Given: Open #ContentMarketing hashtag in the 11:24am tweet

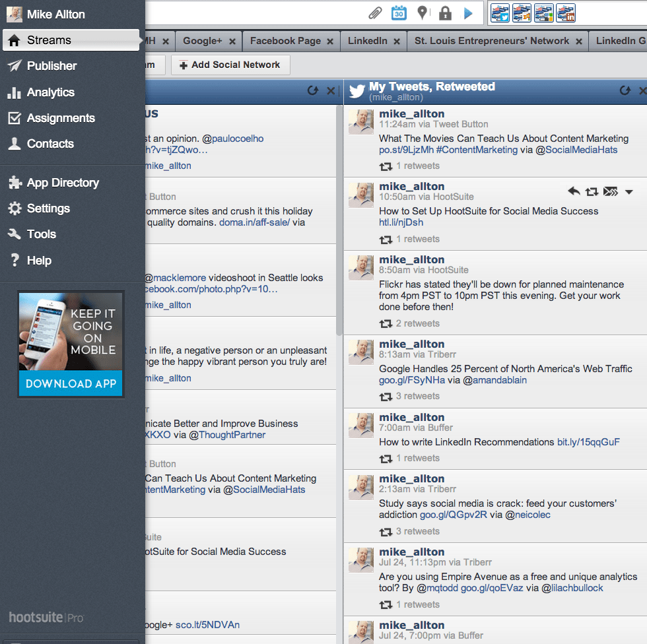Looking at the screenshot, I should pos(477,150).
